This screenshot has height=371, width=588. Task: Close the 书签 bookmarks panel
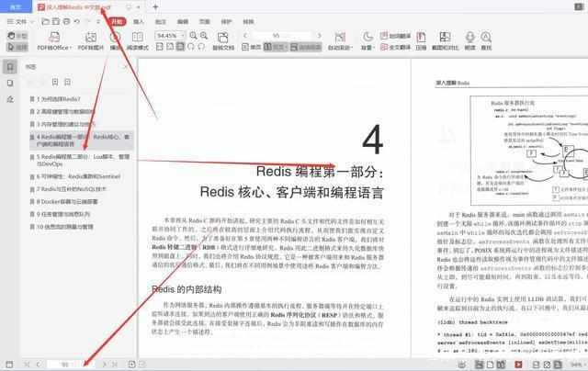click(x=126, y=67)
